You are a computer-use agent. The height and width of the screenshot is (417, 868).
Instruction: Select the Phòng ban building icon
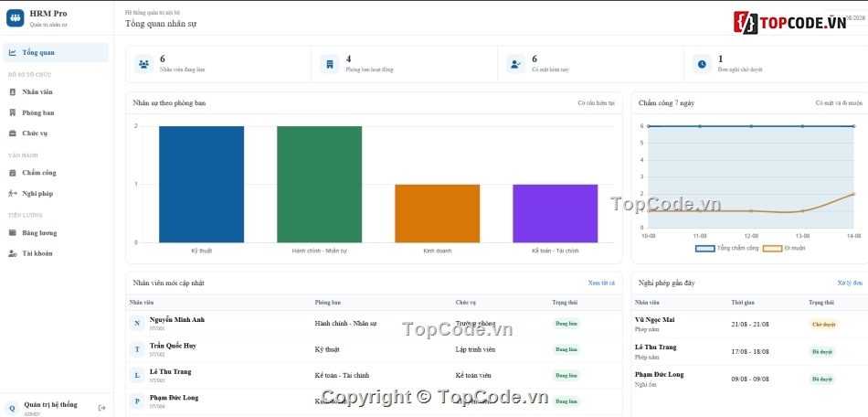pyautogui.click(x=13, y=112)
